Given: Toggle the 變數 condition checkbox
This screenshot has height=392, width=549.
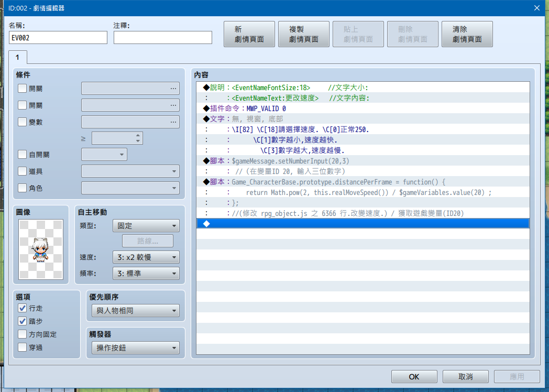Looking at the screenshot, I should point(22,122).
